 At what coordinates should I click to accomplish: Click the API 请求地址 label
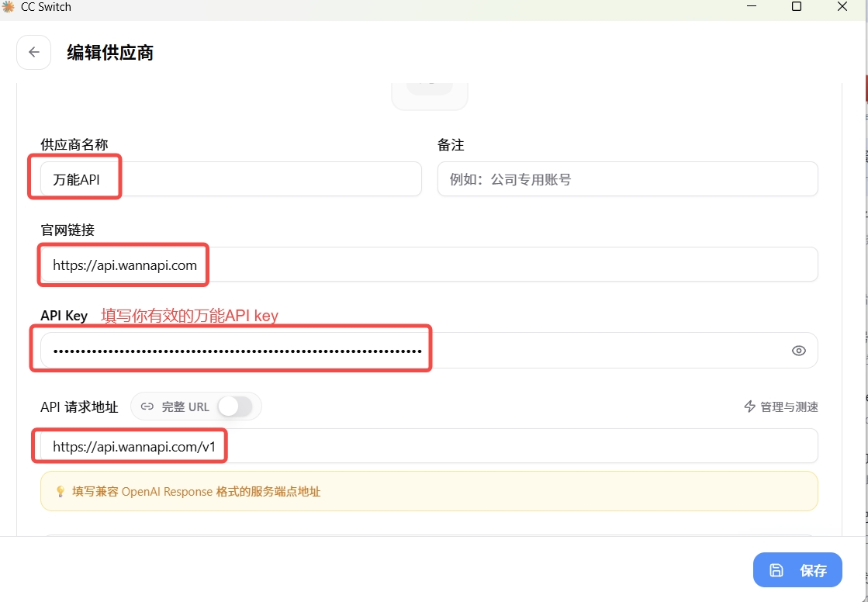(79, 407)
